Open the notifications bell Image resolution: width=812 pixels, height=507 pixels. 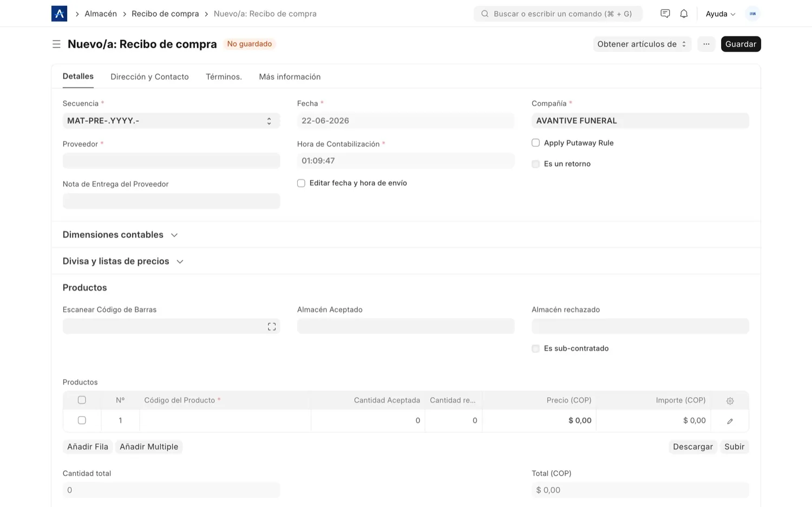coord(684,14)
